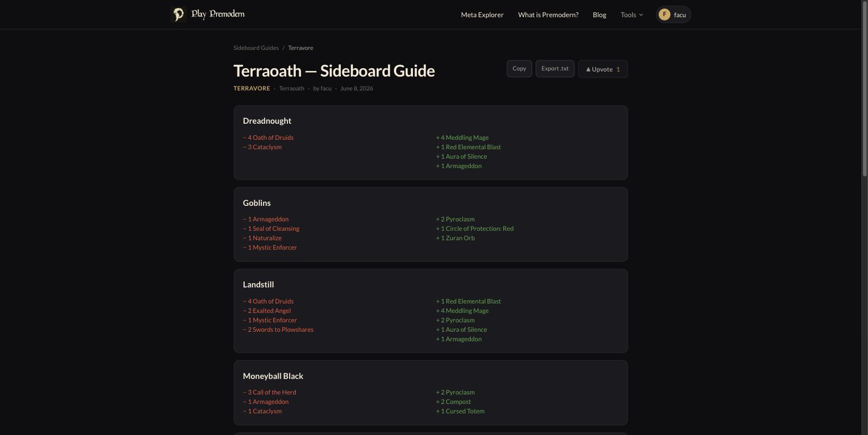Click the author name by facu
Viewport: 868px width, 435px height.
pos(322,88)
